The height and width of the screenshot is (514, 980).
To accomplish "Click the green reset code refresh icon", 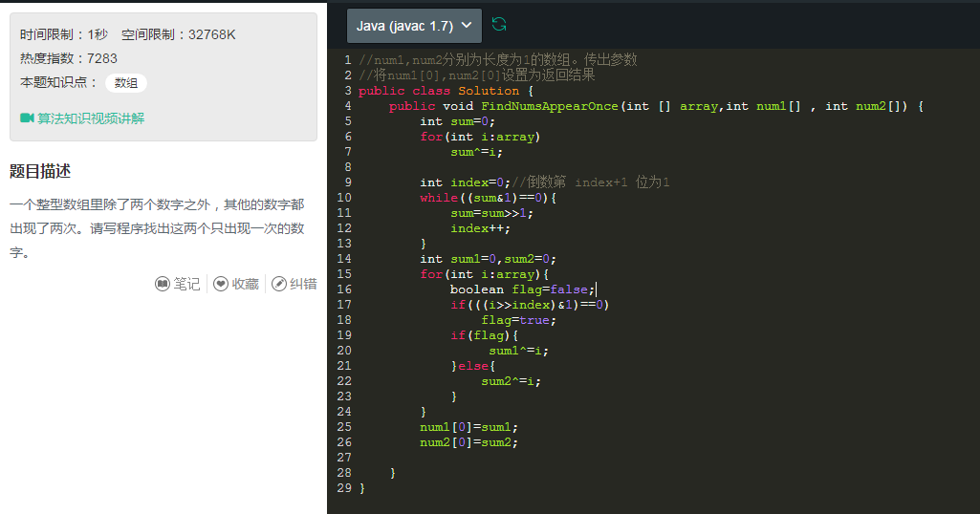I will click(x=499, y=24).
